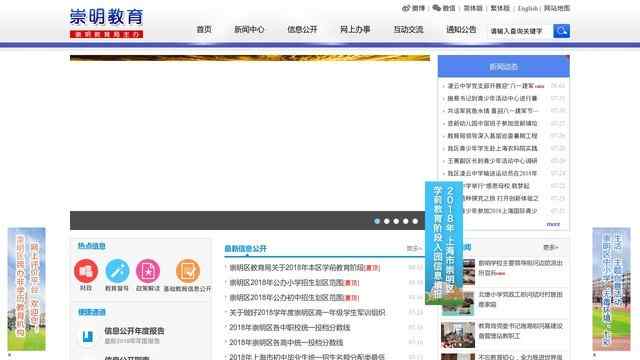The height and width of the screenshot is (360, 640).
Task: Select the third carousel dot
Action: 396,221
